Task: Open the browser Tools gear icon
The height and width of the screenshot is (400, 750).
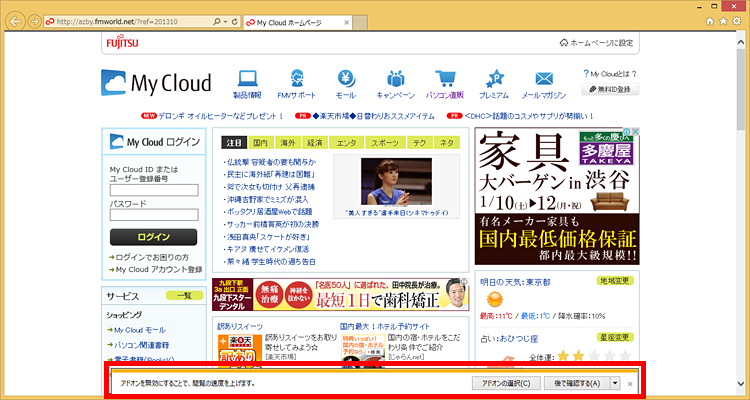Action: pyautogui.click(x=737, y=21)
